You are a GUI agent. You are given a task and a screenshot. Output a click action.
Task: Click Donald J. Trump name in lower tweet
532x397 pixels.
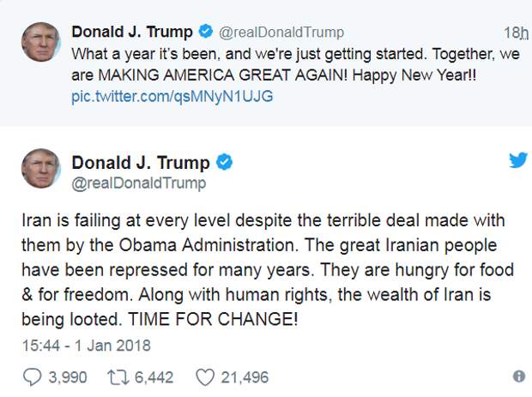pos(140,162)
